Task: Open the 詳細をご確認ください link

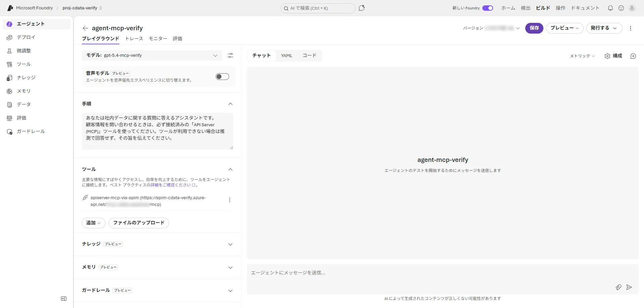Action: pos(173,185)
